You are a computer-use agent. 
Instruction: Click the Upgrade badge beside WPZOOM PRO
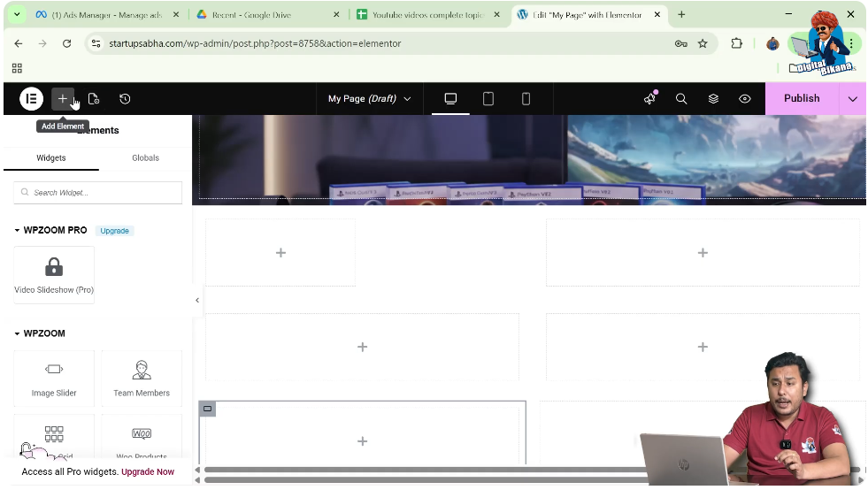(115, 231)
